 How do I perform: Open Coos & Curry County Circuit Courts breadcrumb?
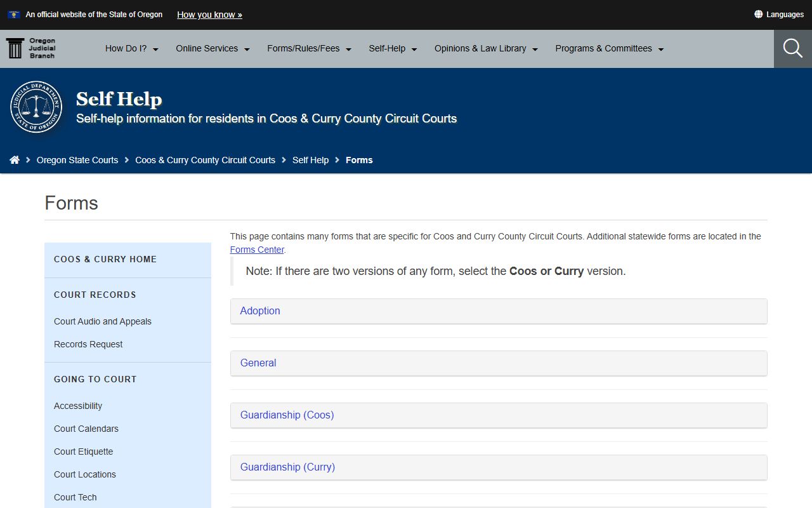tap(205, 160)
